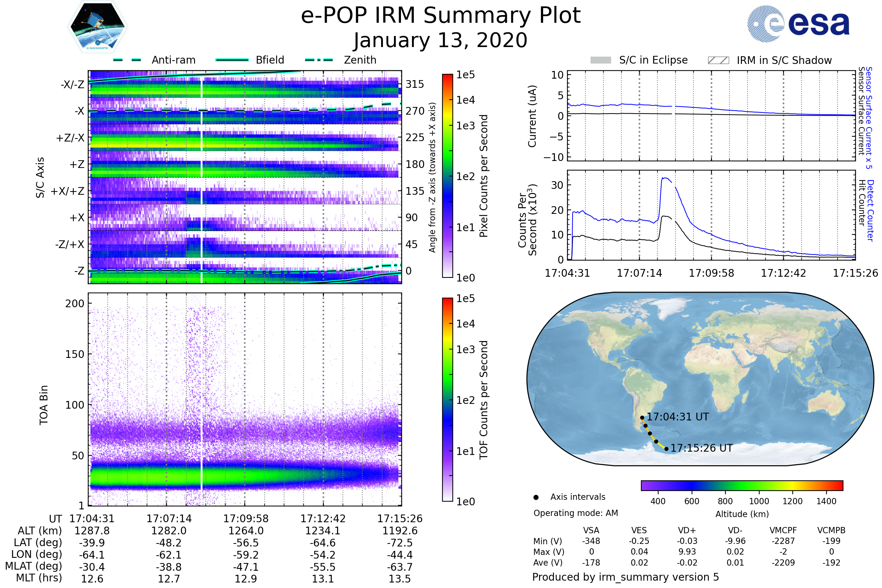Click the CASSIOPE satellite hexagon logo
882x588 pixels.
tap(97, 27)
